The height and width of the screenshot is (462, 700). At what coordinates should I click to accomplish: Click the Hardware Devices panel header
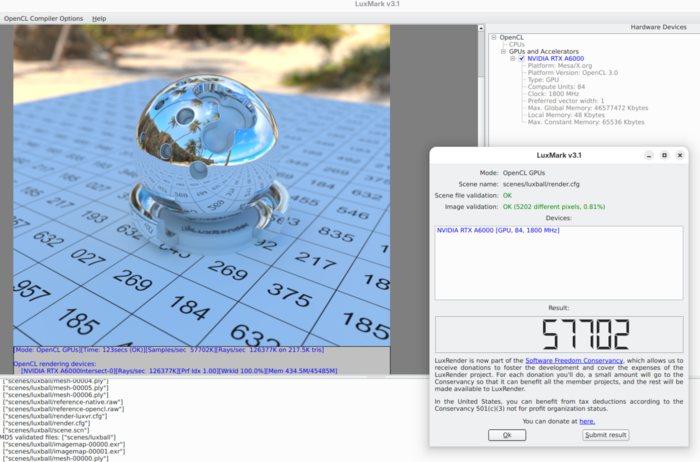tap(659, 27)
